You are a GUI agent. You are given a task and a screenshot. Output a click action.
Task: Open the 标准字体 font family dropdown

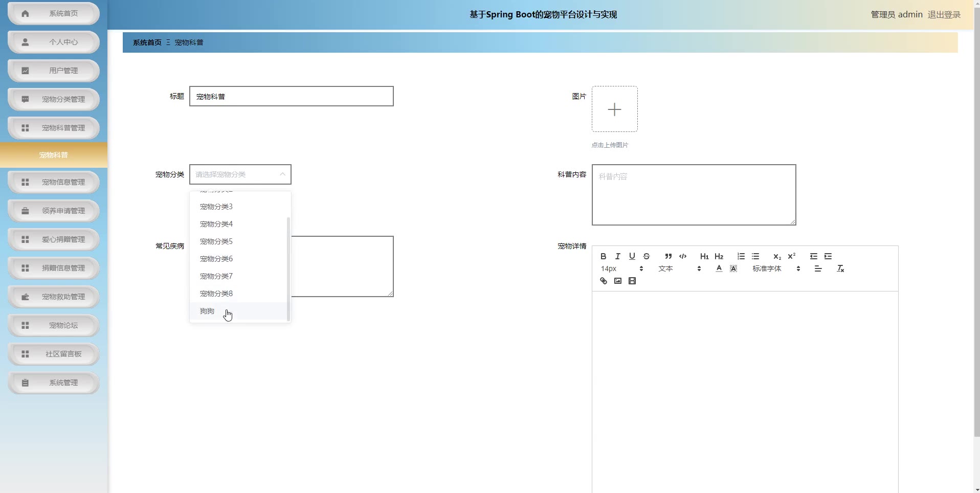click(776, 268)
